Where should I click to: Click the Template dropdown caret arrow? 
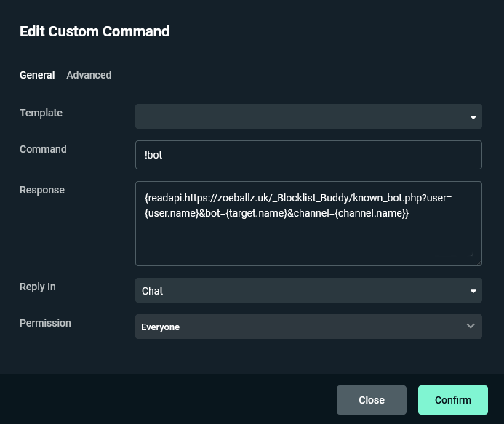(473, 117)
